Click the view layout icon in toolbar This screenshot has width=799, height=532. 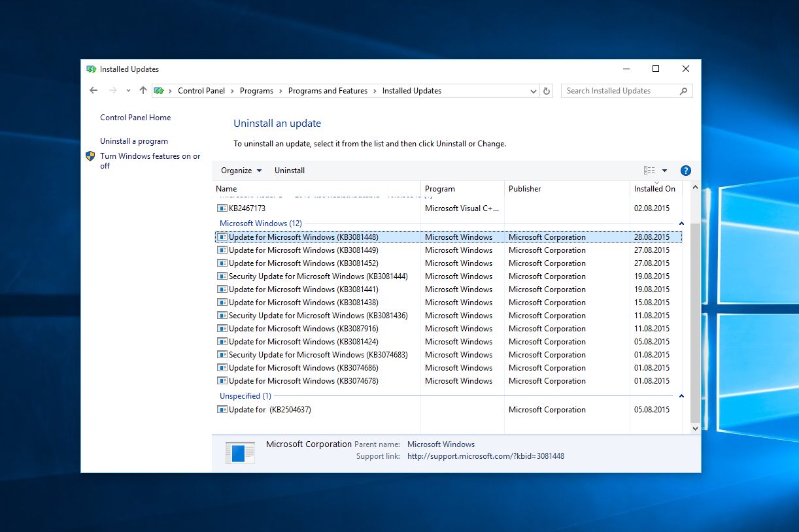point(649,171)
